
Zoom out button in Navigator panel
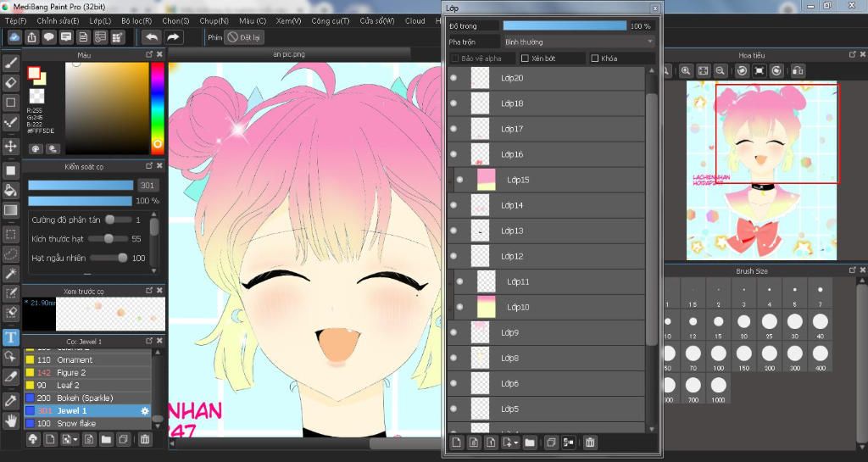coord(721,71)
